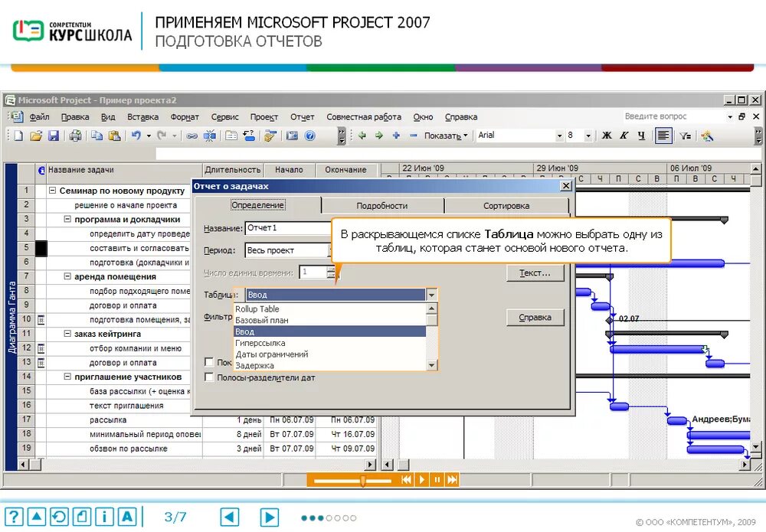Toggle the left-align text icon

click(663, 135)
